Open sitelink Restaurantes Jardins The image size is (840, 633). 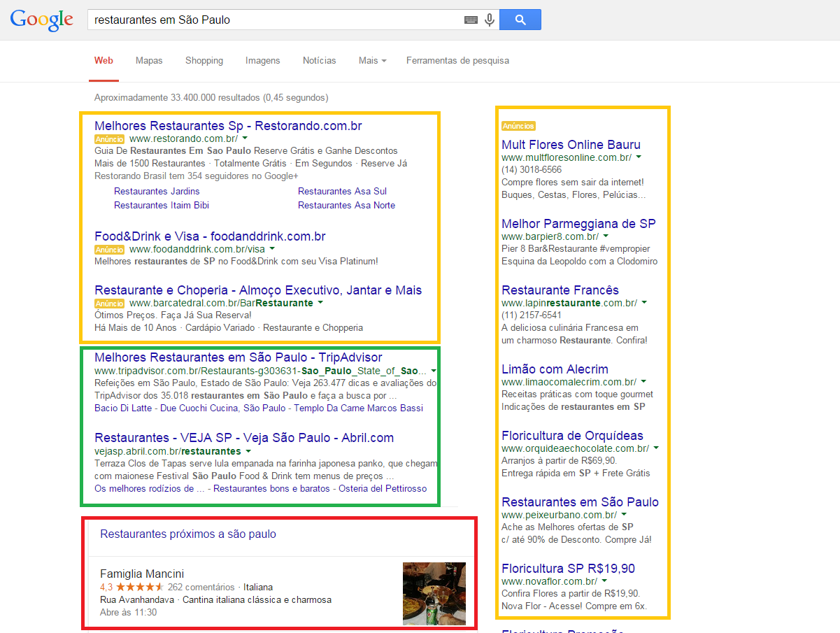point(157,191)
